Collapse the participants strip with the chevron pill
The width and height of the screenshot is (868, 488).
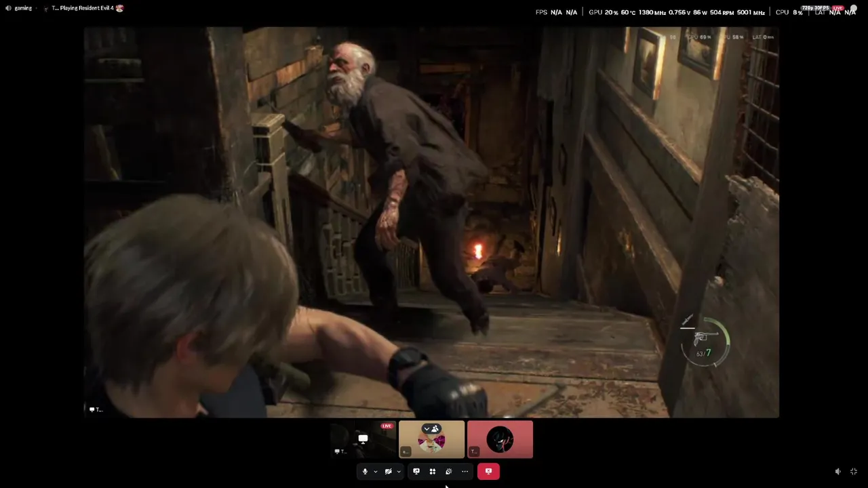click(x=431, y=428)
